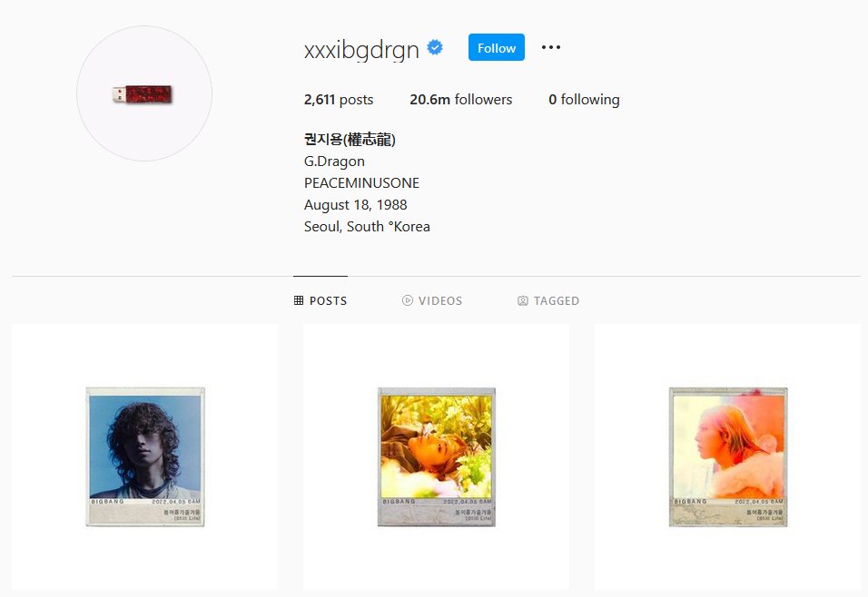Viewport: 868px width, 597px height.
Task: Open the 0 following list
Action: [x=584, y=100]
